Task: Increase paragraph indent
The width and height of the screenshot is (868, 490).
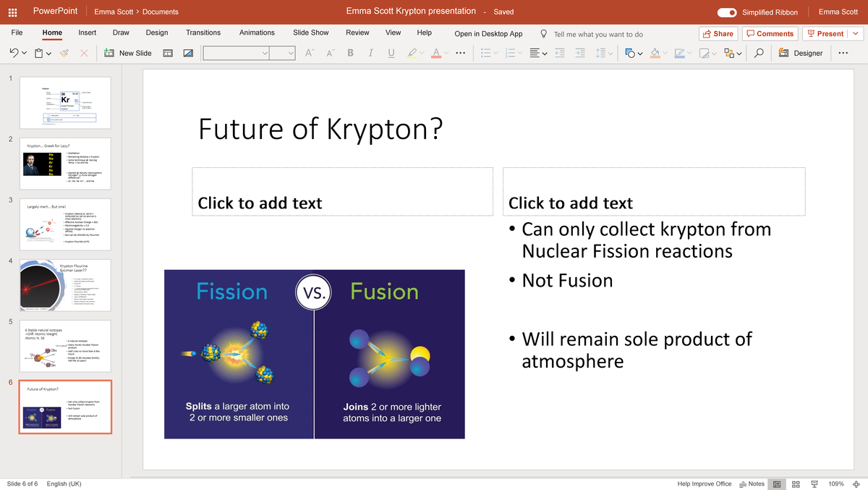Action: 580,53
